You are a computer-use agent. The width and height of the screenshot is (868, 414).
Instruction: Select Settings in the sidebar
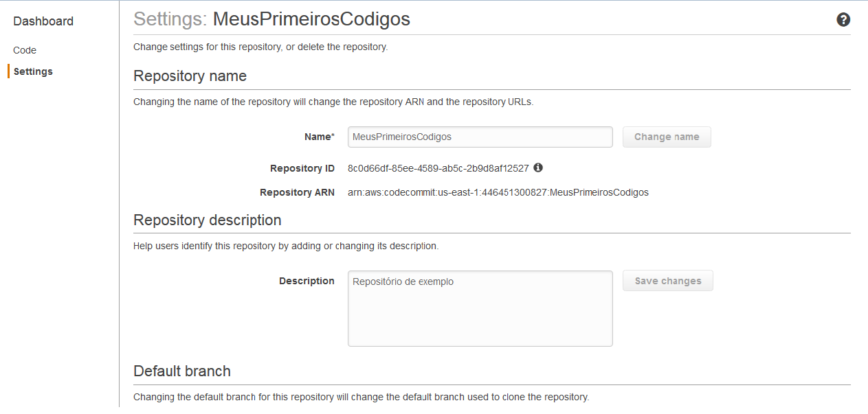(33, 71)
